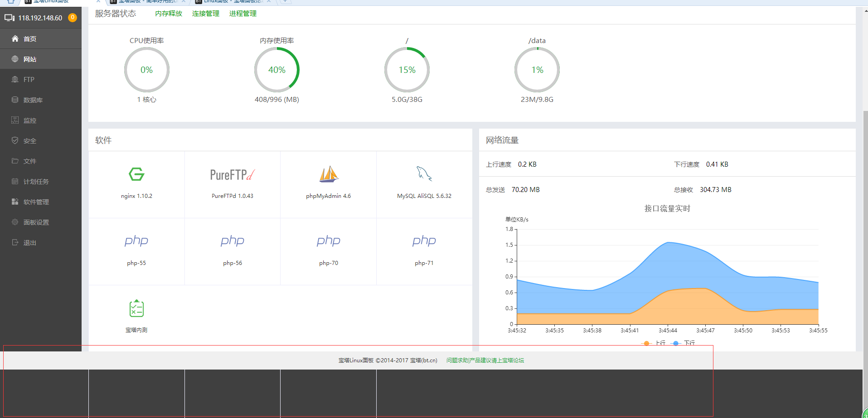This screenshot has width=868, height=418.
Task: Open the php-55 icon
Action: (x=136, y=241)
